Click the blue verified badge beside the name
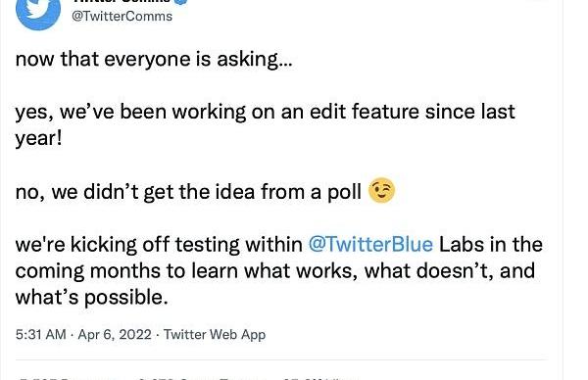 pyautogui.click(x=181, y=2)
